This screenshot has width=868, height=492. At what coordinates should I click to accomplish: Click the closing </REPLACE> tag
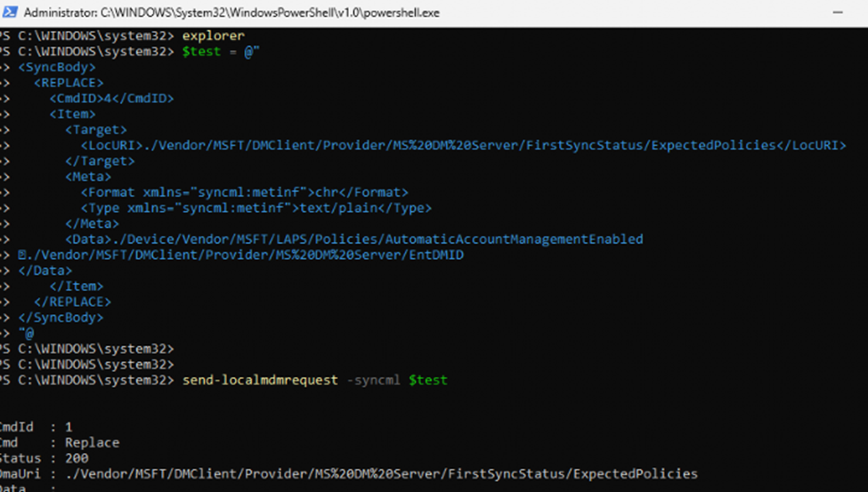72,302
